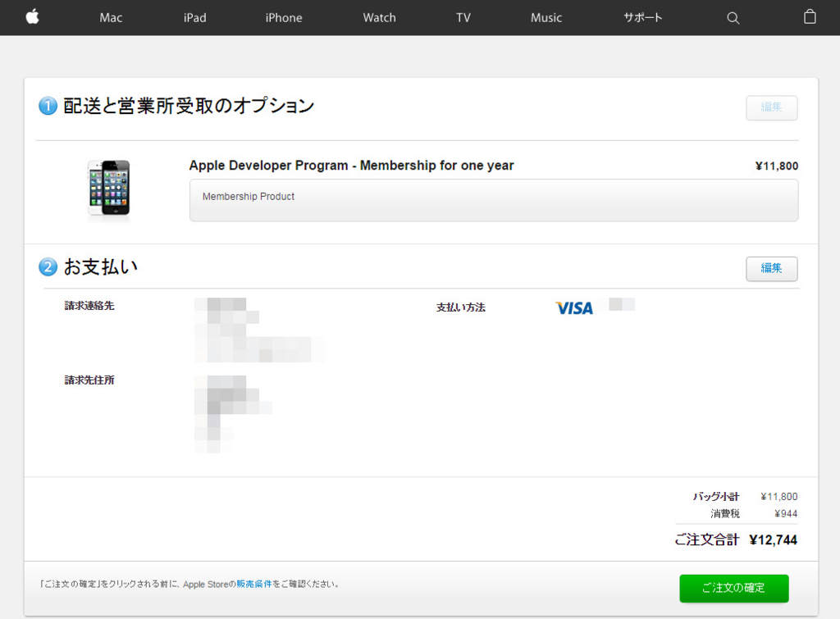Open the Watch menu item

(379, 18)
